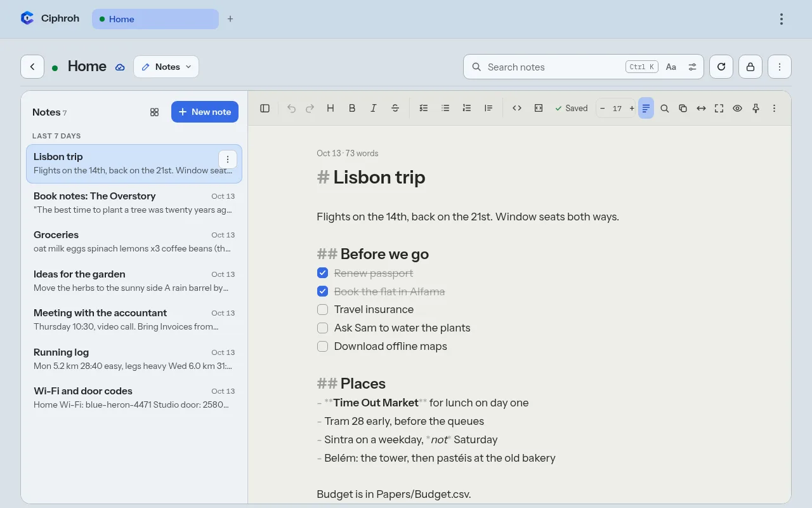
Task: Enter fullscreen editor mode
Action: tap(719, 109)
